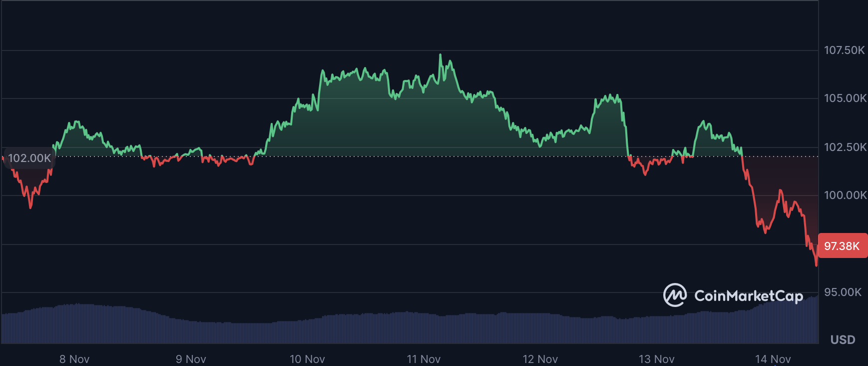The image size is (868, 366).
Task: Click the USD currency label
Action: point(843,340)
